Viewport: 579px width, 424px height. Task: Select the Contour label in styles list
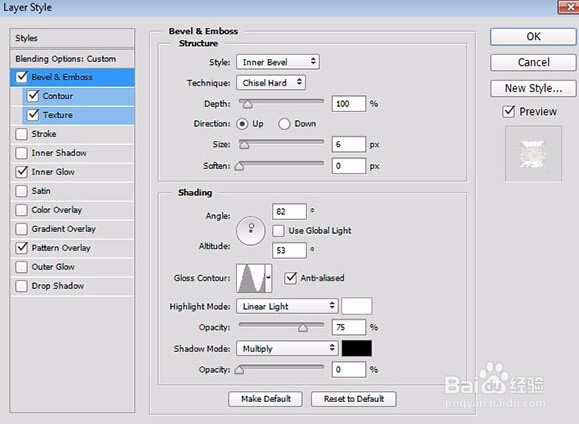[x=58, y=96]
